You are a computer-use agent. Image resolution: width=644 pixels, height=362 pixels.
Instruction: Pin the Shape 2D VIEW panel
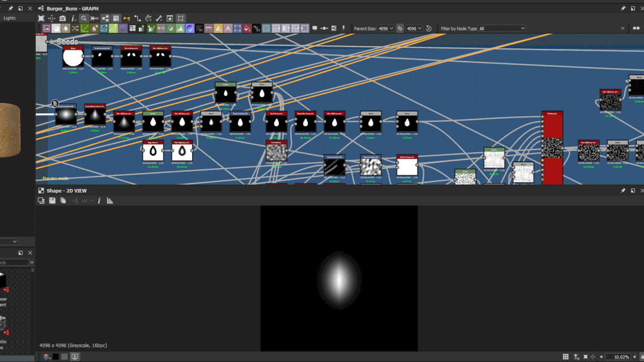click(x=623, y=190)
